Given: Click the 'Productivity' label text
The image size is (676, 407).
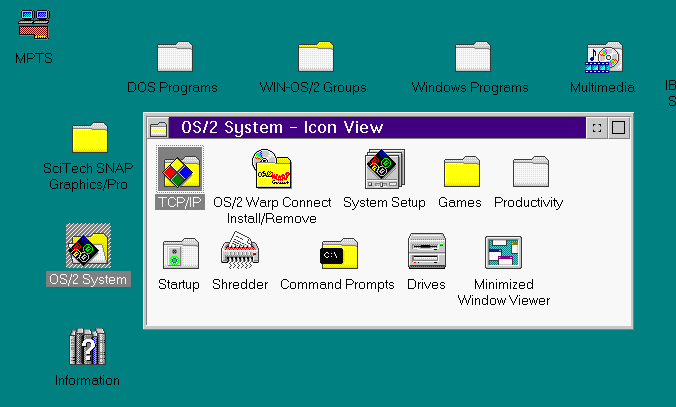Looking at the screenshot, I should tap(529, 202).
